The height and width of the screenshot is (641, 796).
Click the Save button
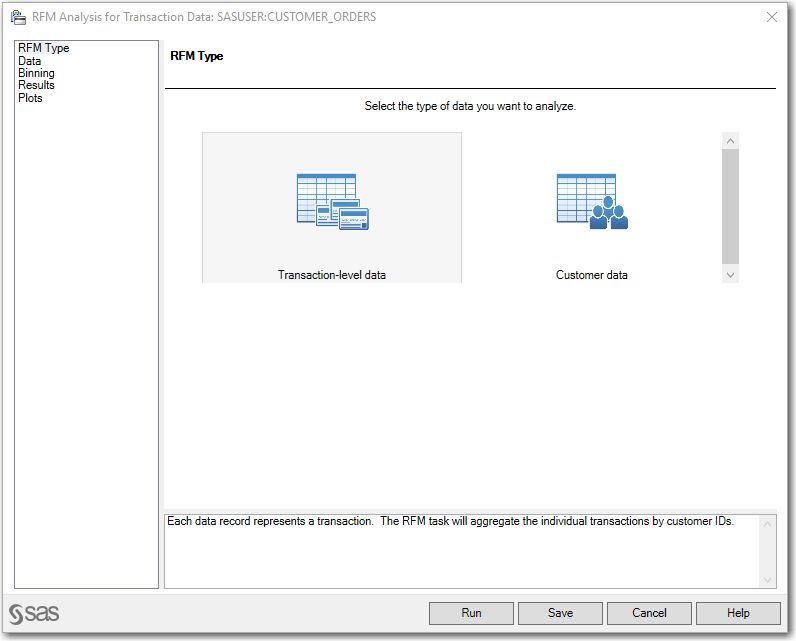560,613
